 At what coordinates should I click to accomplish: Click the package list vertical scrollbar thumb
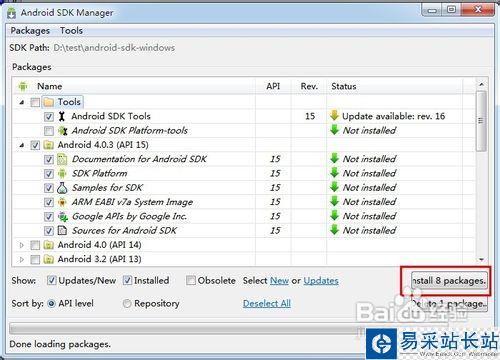click(x=481, y=121)
